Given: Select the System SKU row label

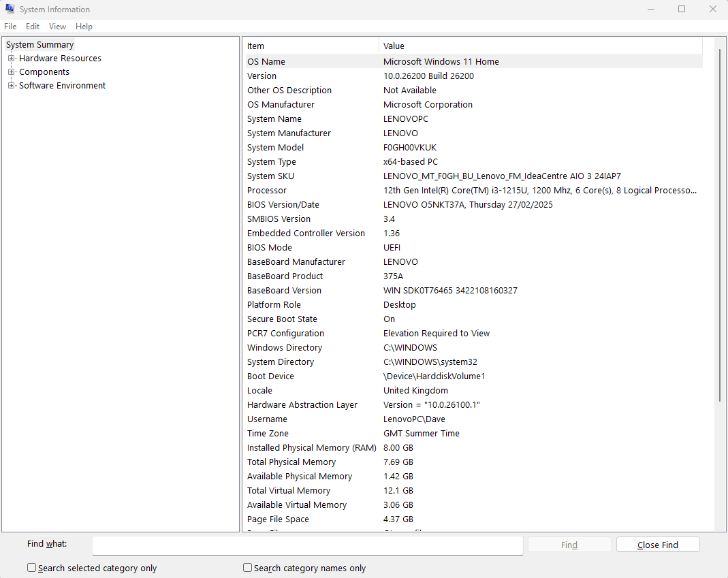Looking at the screenshot, I should (270, 176).
